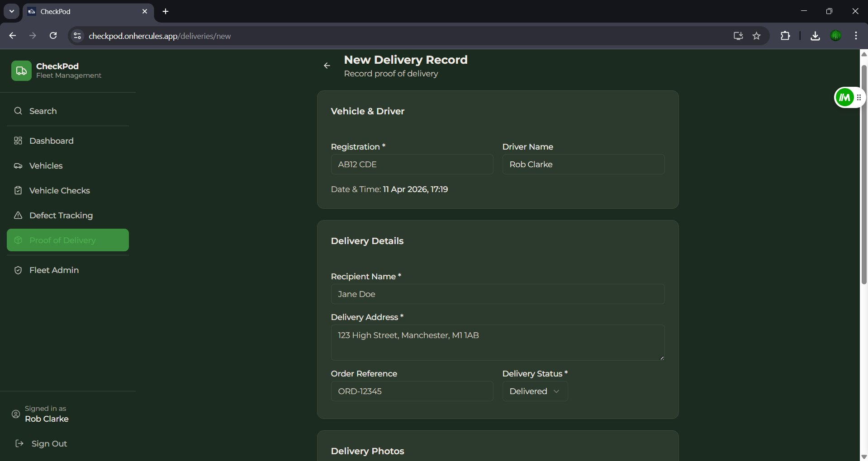Open the browser extensions puzzle icon
Image resolution: width=868 pixels, height=461 pixels.
(785, 36)
